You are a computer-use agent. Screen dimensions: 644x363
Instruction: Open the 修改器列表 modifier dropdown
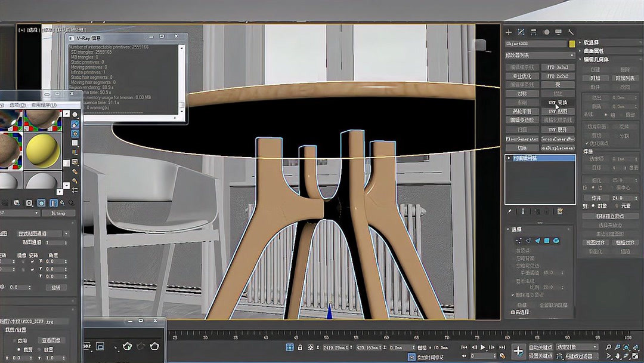click(572, 55)
